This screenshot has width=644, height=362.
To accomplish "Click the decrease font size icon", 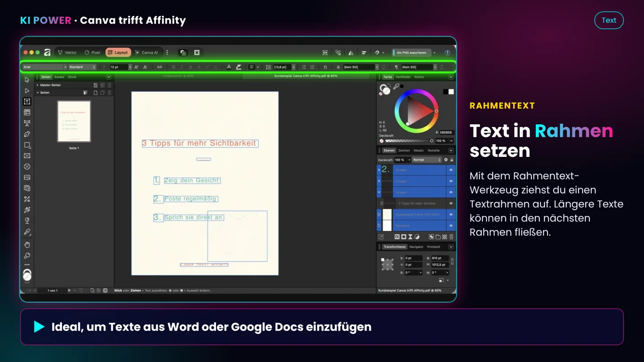I will click(x=145, y=67).
